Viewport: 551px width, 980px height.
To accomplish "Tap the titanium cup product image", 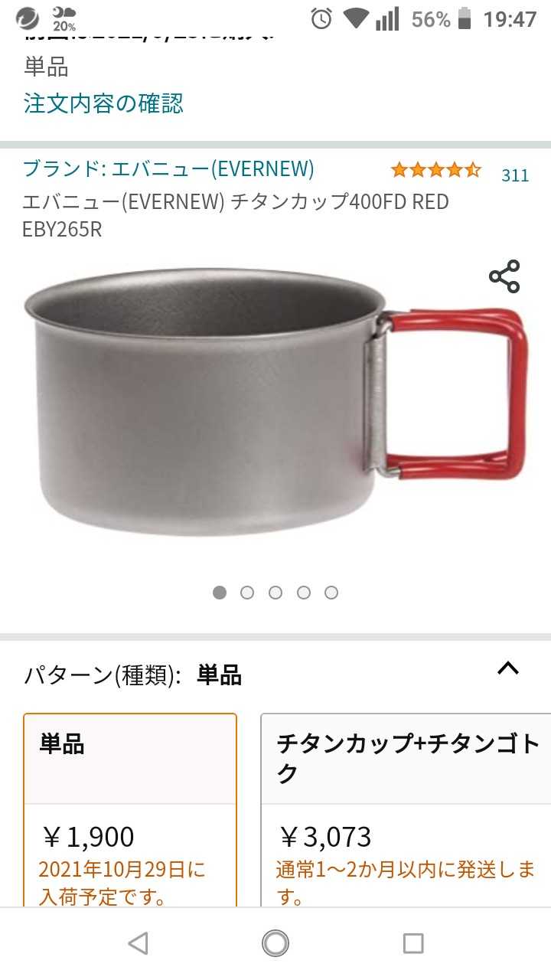I will [275, 402].
